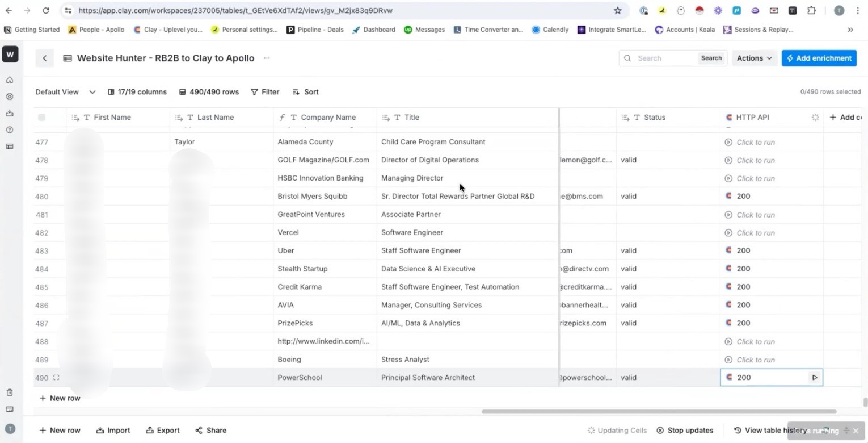This screenshot has width=868, height=443.
Task: Open trash icon in left sidebar
Action: pos(10,392)
